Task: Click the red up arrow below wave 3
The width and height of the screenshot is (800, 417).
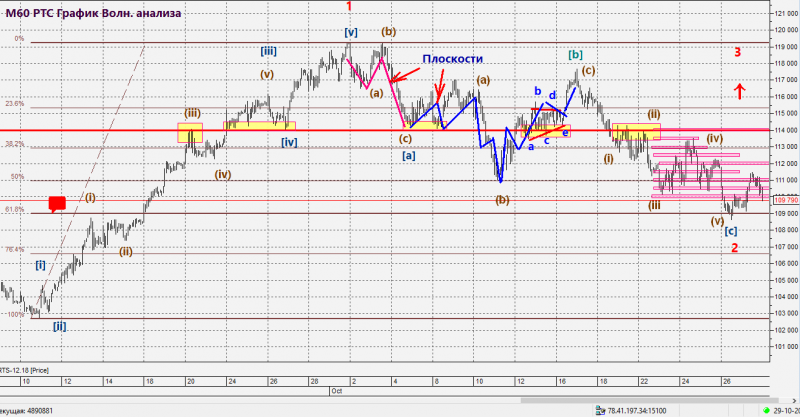Action: (x=739, y=92)
